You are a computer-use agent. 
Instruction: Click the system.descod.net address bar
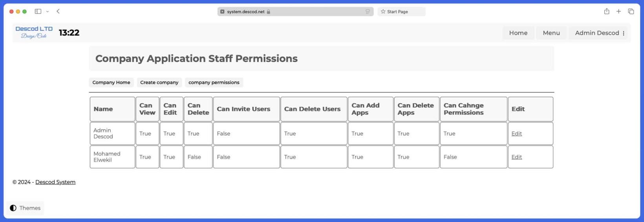pos(295,12)
